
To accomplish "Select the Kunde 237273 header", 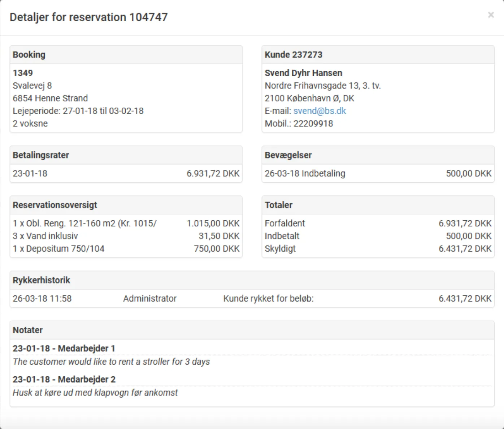I will point(294,55).
